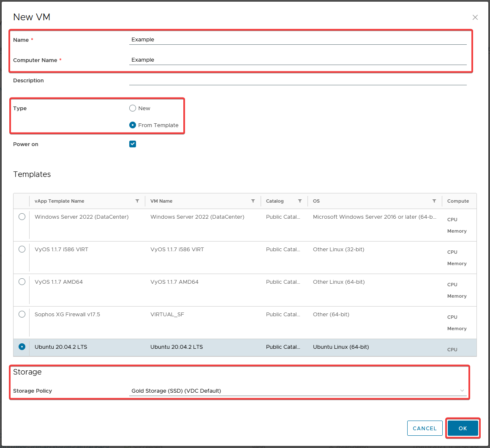Choose the Sophos XG Firewall v17.5 template
Viewport: 490px width, 448px height.
pyautogui.click(x=22, y=314)
